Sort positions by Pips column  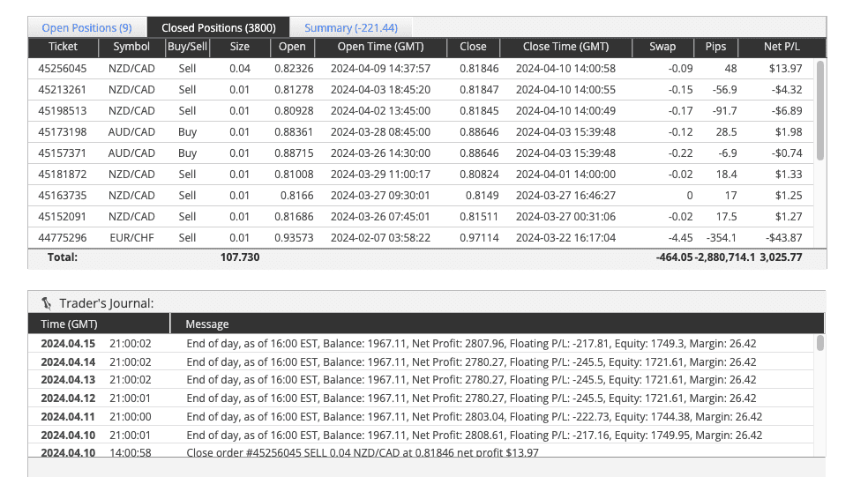click(x=715, y=47)
